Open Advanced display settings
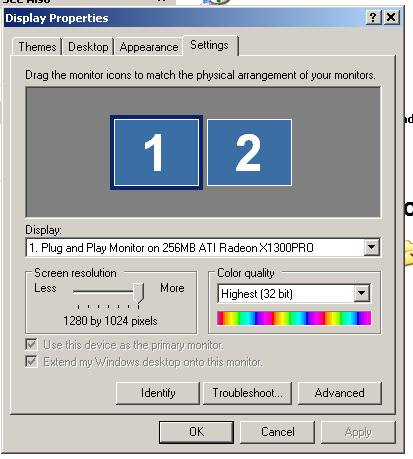This screenshot has height=459, width=413. 339,393
